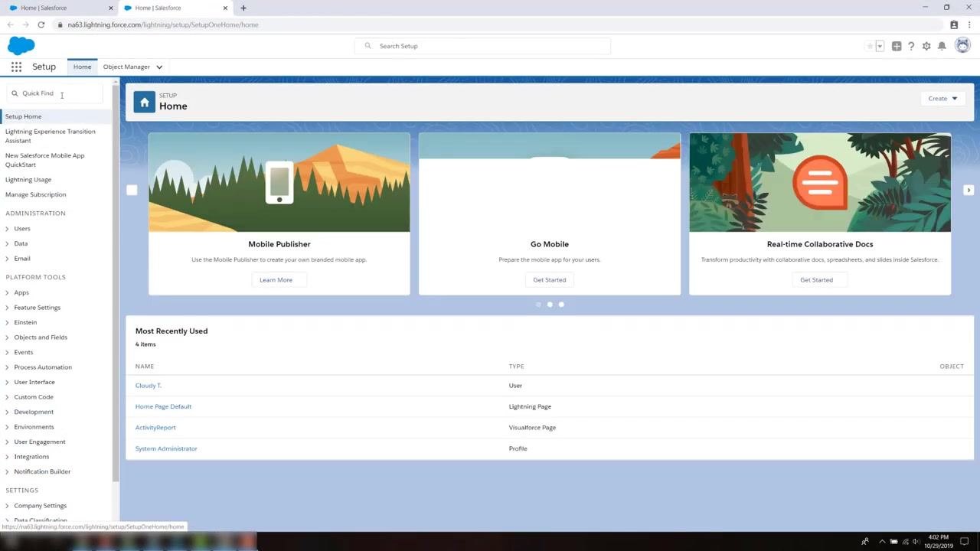
Task: Open the favorites list dropdown arrow
Action: 880,46
